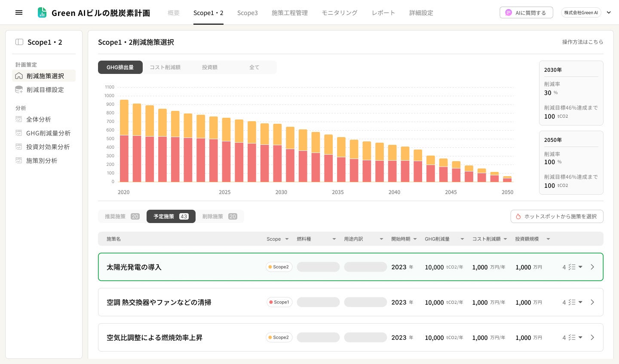Viewport: 619px width, 364px height.
Task: Click the 計画策定 sidebar section label
Action: [x=26, y=64]
